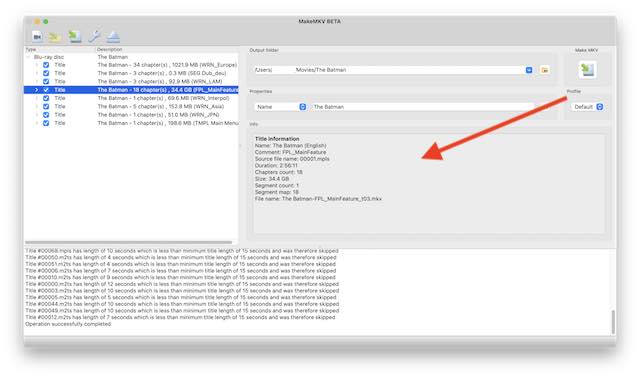
Task: Open preferences with the wrench icon
Action: (x=94, y=37)
